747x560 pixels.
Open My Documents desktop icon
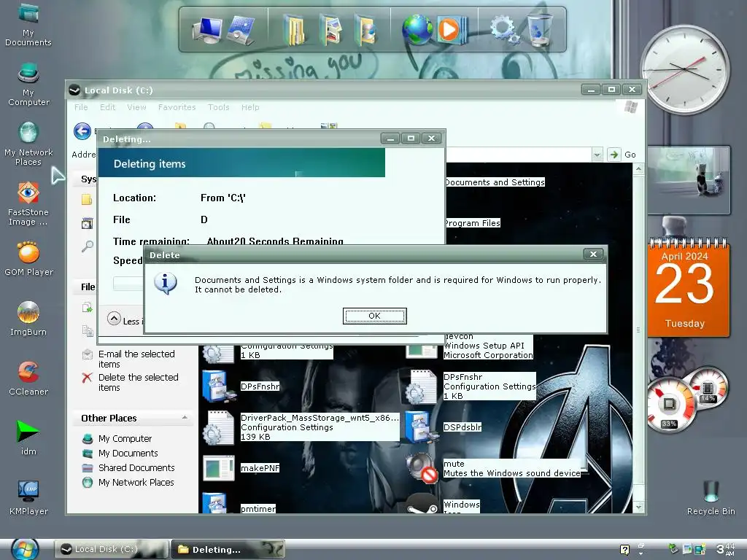28,25
